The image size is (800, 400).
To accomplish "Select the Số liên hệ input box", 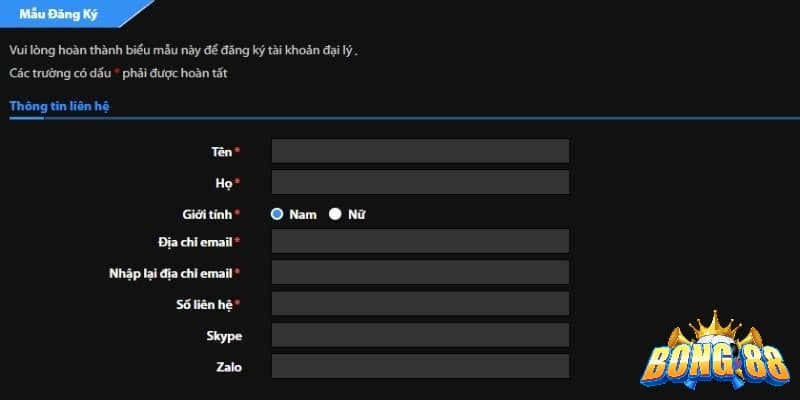I will [x=420, y=304].
